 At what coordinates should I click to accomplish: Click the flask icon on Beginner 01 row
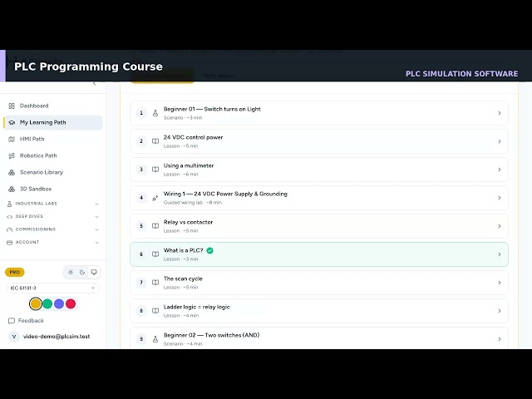tap(155, 113)
